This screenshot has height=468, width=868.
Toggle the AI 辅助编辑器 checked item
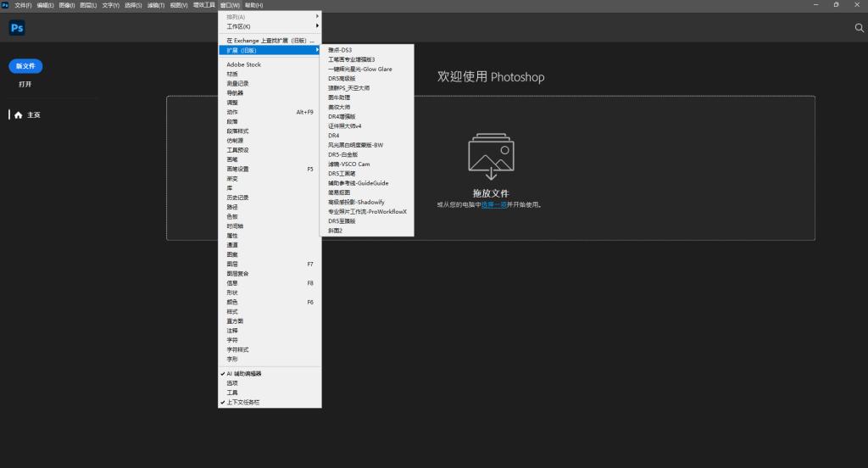[270, 374]
